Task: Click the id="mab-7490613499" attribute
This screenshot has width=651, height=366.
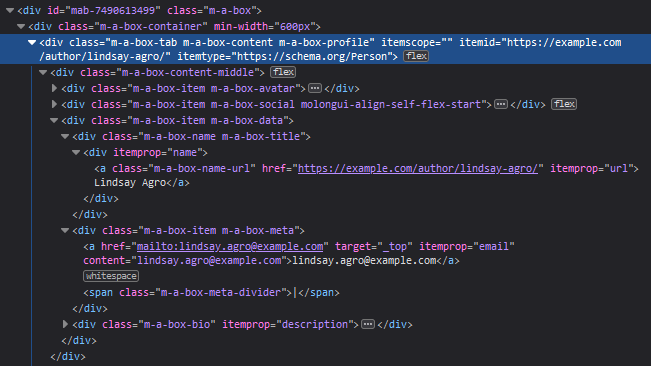Action: pyautogui.click(x=104, y=10)
